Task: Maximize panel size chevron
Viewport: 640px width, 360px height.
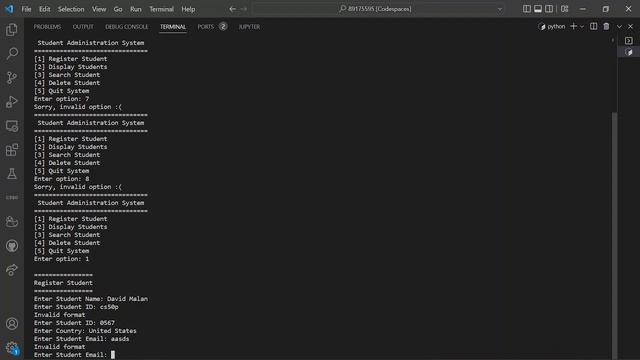Action: [x=619, y=27]
